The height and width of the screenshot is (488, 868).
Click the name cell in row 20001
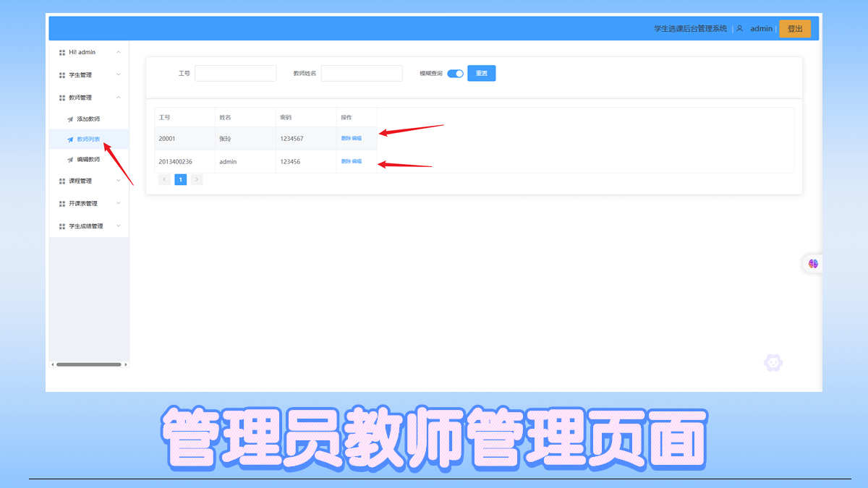(x=245, y=138)
